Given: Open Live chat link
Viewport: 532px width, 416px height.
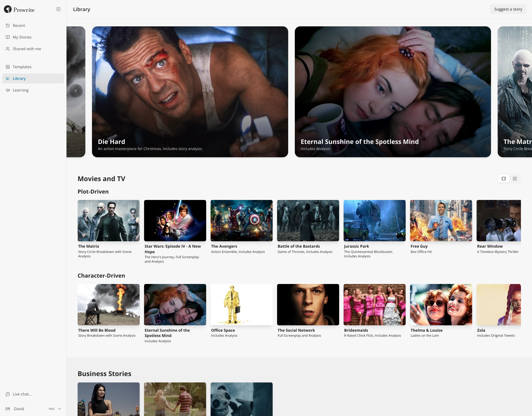Looking at the screenshot, I should 33,394.
